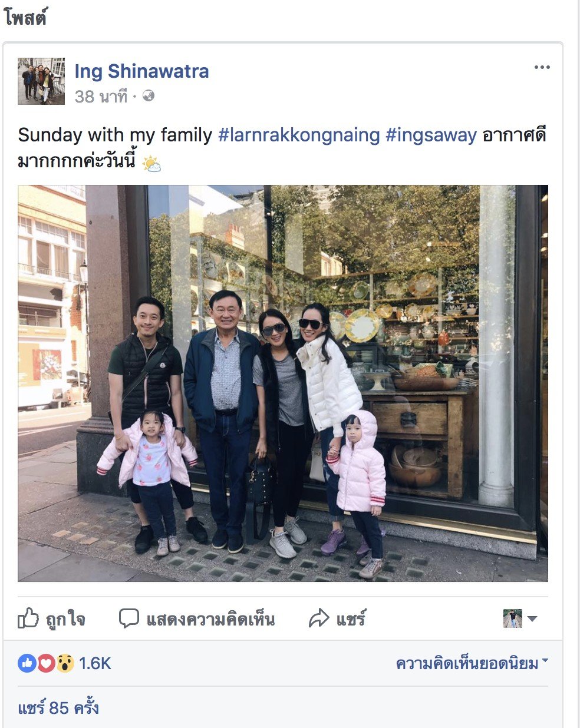Open the identity selector with small avatar
Screen dimensions: 580x728
520,618
